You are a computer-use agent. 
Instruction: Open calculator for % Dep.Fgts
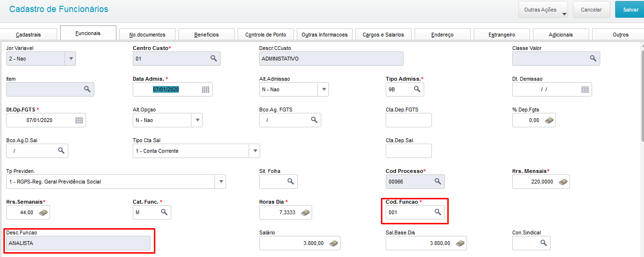coord(549,120)
